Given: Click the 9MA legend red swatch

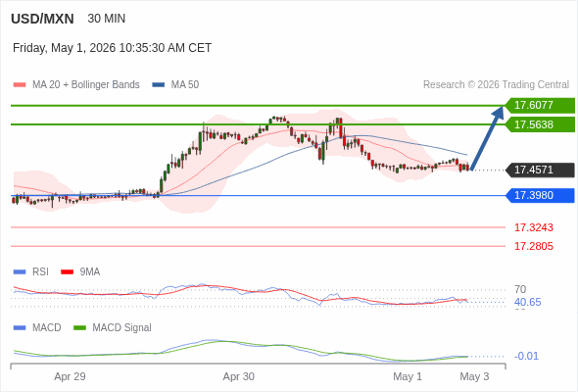Looking at the screenshot, I should (67, 272).
